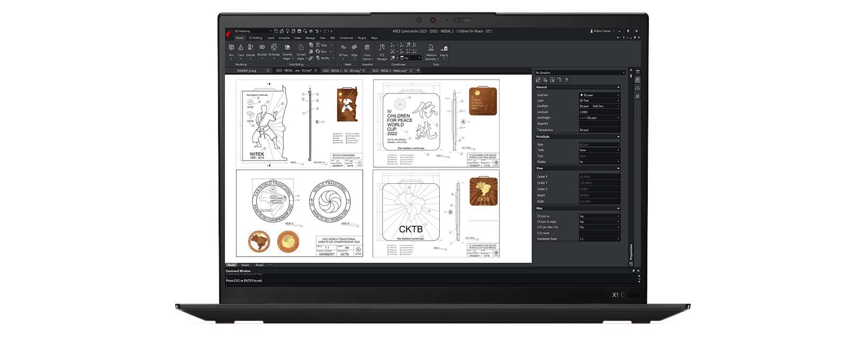Screen dimensions: 868x337
Task: Switch to the Annotate ribbon tab
Action: click(284, 38)
